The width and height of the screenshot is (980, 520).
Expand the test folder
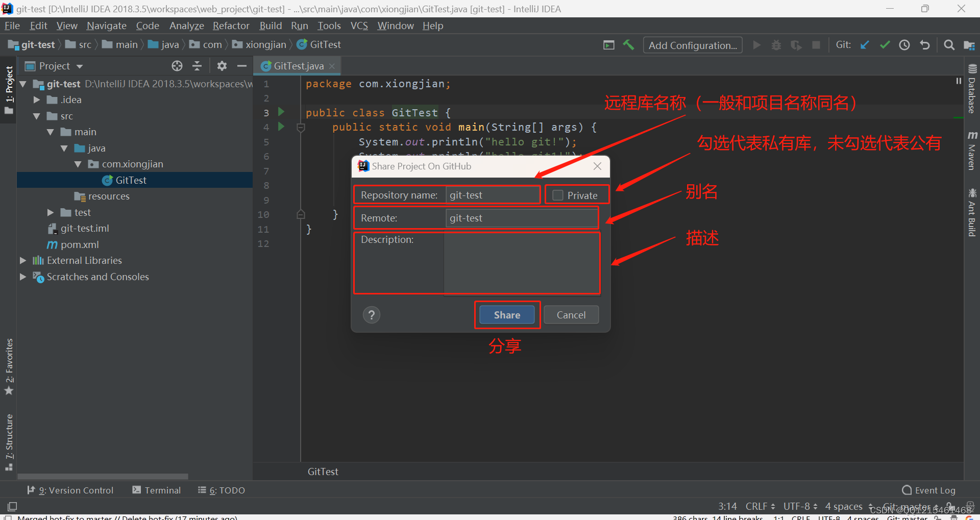(x=51, y=212)
